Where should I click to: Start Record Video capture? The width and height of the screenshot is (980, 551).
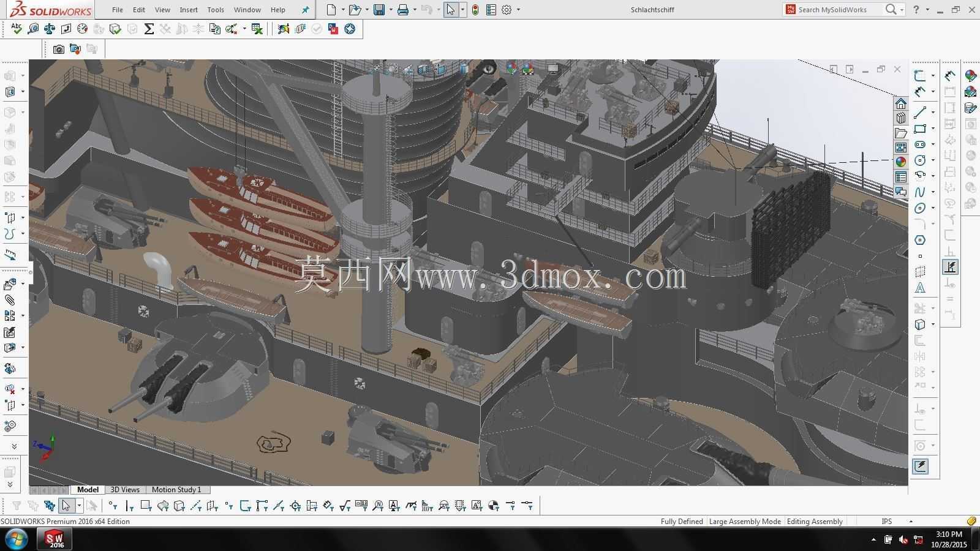[75, 49]
